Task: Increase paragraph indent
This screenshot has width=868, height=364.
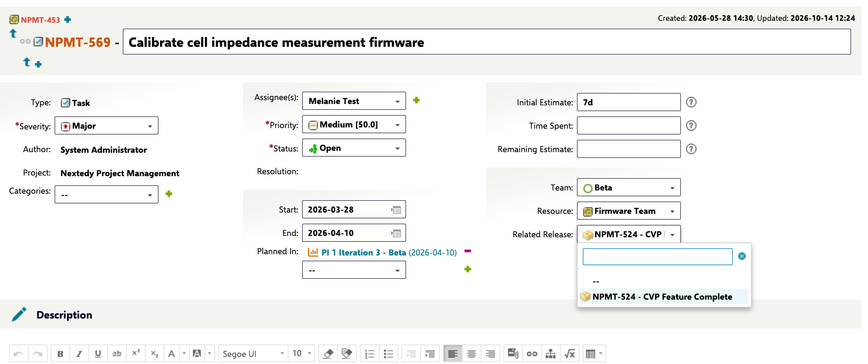Action: [430, 354]
